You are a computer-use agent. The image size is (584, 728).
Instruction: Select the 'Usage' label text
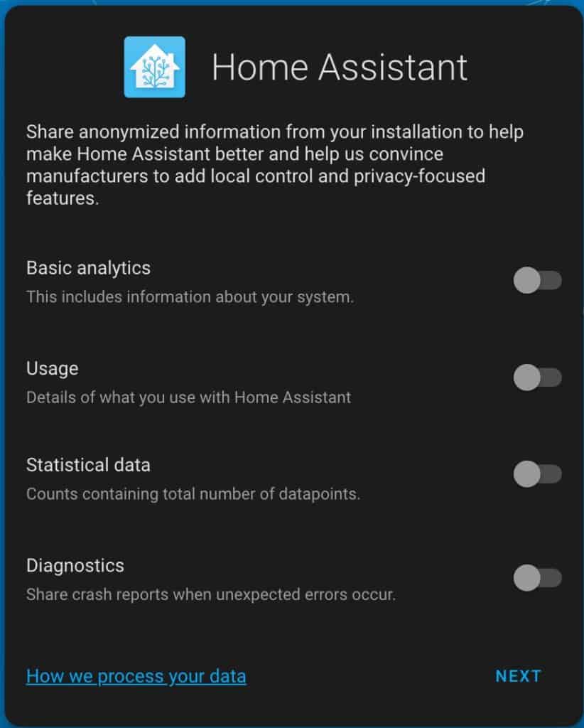tap(52, 369)
